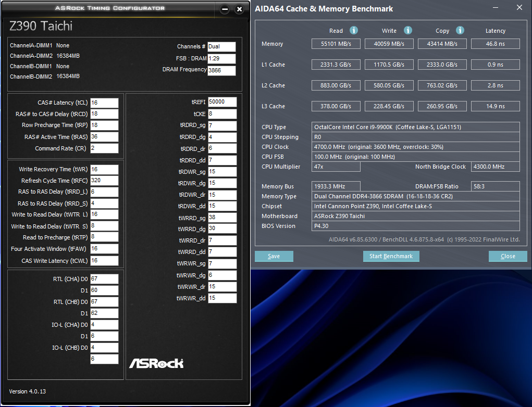
Task: Click the FSB : DRAM ratio field
Action: coord(221,59)
